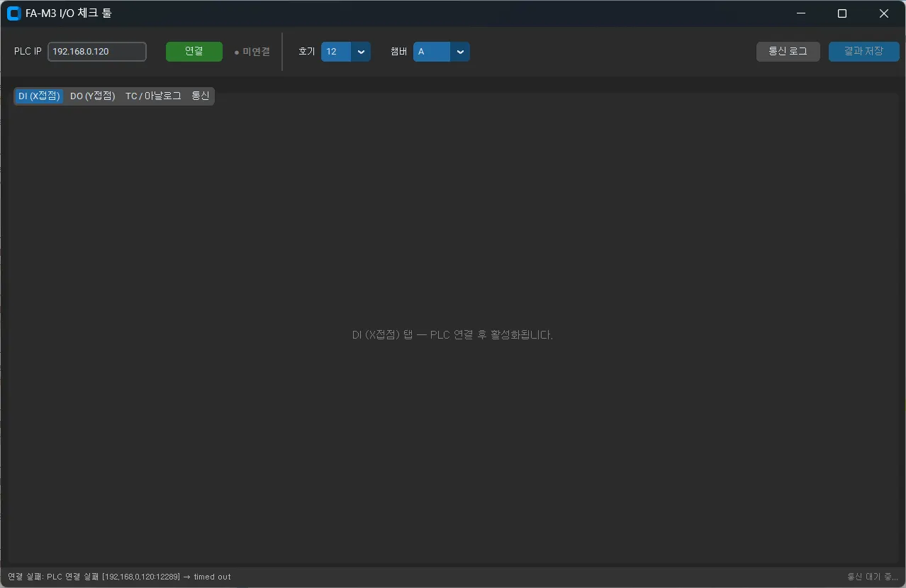The height and width of the screenshot is (588, 906).
Task: Open the 통신 로그 communication log
Action: [788, 52]
